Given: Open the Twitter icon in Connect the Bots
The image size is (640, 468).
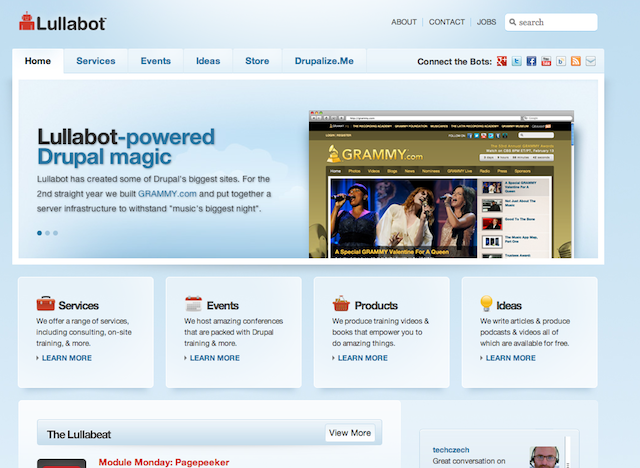Looking at the screenshot, I should coord(517,61).
